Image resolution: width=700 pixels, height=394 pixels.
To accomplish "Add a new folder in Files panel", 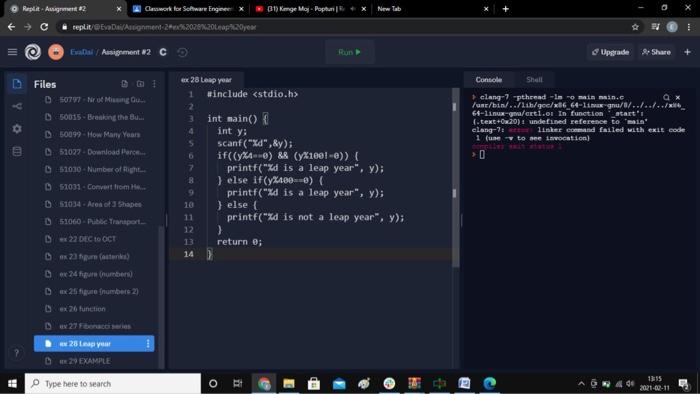I will pyautogui.click(x=140, y=84).
